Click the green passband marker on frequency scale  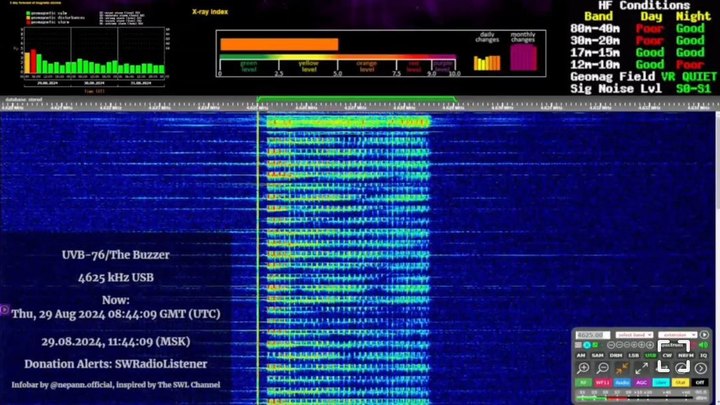pos(356,98)
